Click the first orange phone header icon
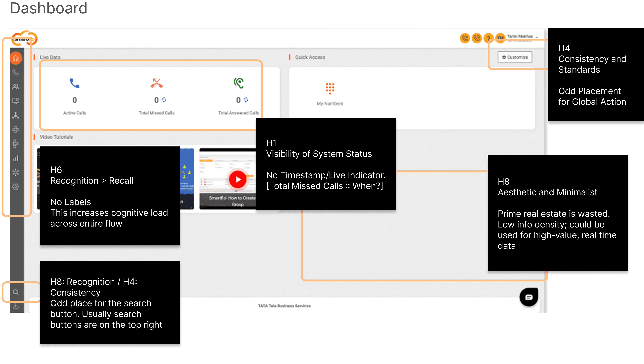The width and height of the screenshot is (644, 364). (465, 38)
